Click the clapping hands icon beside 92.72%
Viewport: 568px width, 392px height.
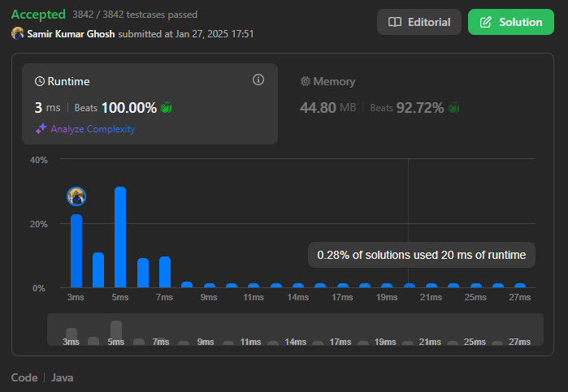tap(454, 108)
